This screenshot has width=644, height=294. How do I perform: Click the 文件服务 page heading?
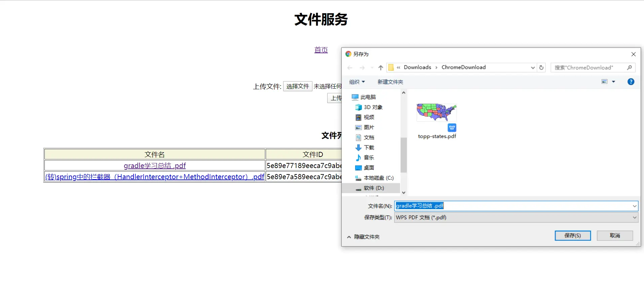coord(321,19)
